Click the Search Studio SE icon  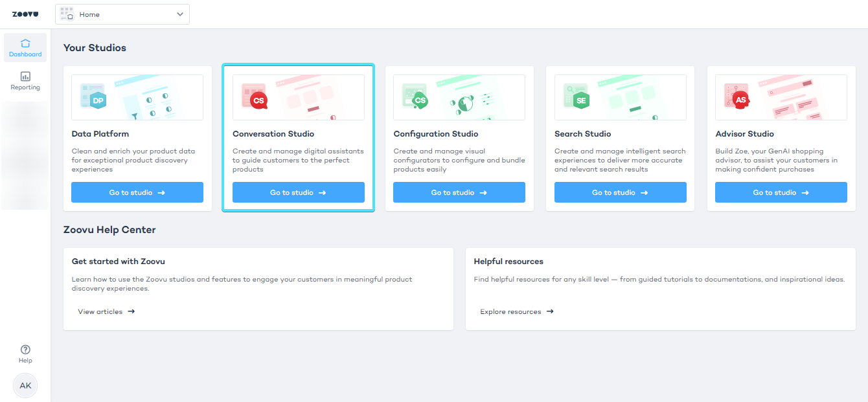(x=580, y=100)
